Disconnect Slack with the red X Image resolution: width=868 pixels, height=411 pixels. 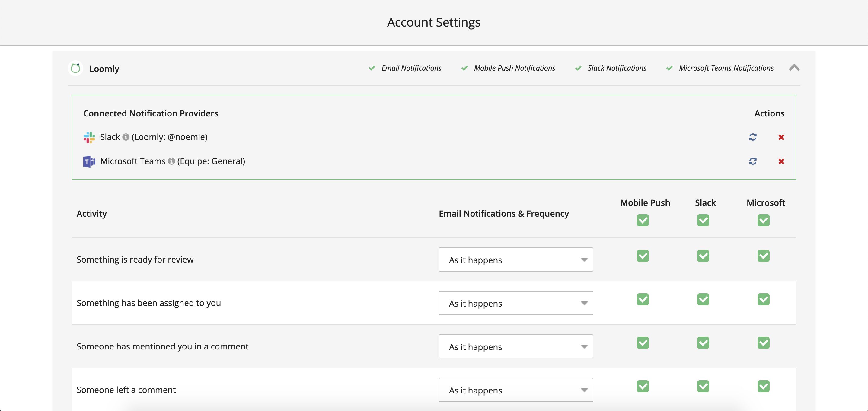[781, 137]
